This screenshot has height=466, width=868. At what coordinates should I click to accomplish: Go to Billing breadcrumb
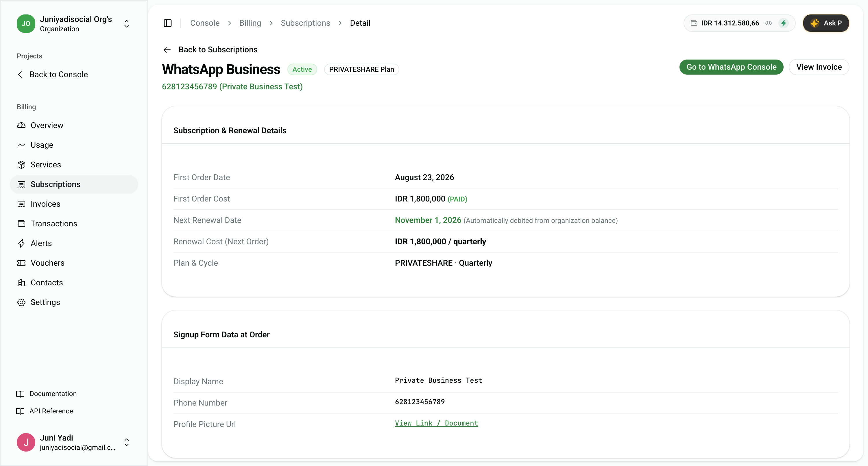250,23
